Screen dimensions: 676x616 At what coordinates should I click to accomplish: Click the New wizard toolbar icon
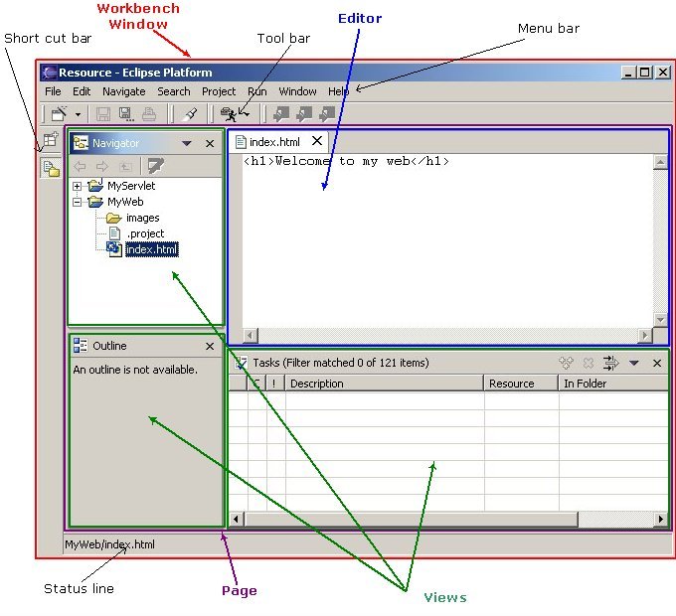[x=59, y=114]
